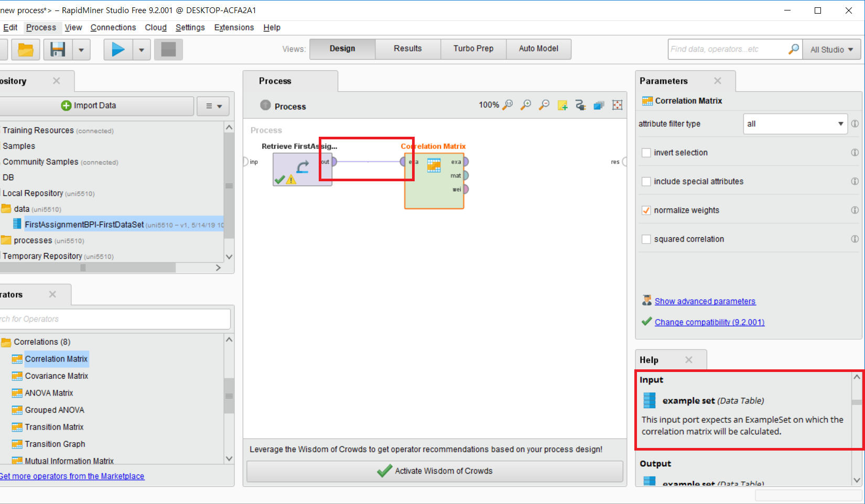Close the Help panel tab

(689, 360)
